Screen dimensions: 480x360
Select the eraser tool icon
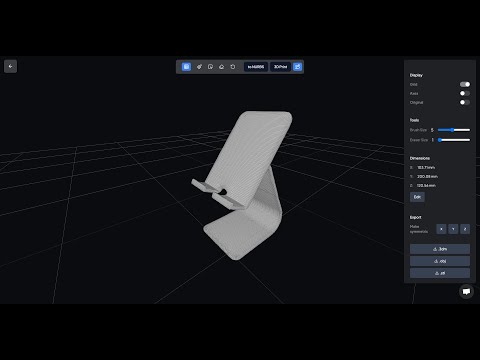coord(221,67)
